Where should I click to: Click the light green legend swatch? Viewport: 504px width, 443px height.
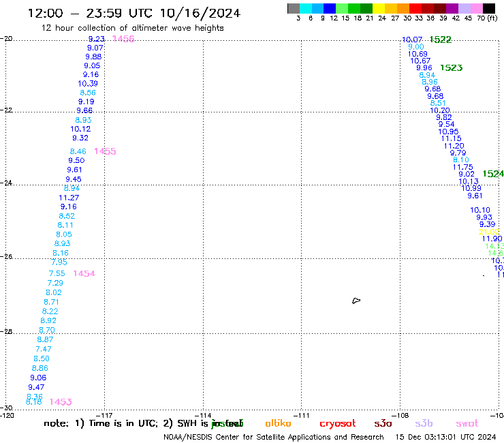click(x=342, y=8)
